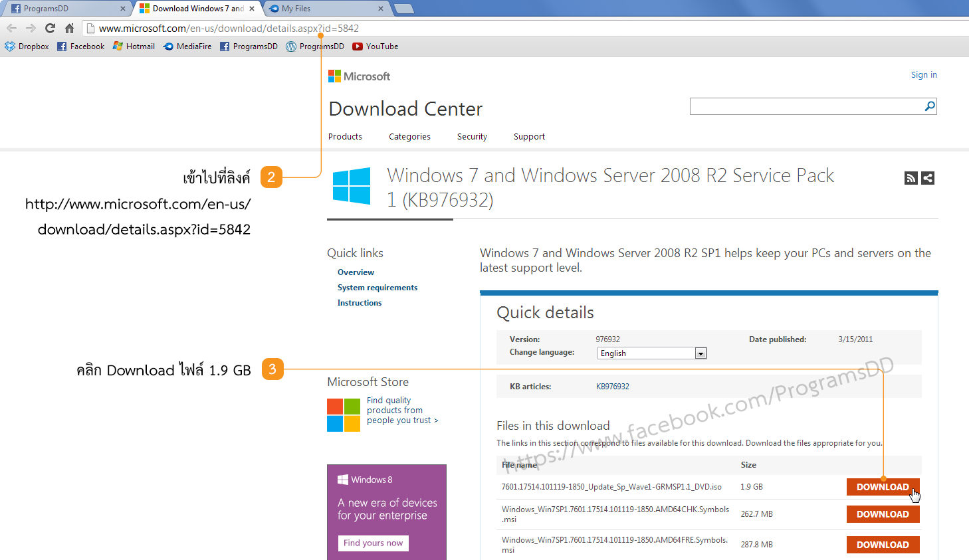969x560 pixels.
Task: Click the share icon beside RSS
Action: point(928,178)
